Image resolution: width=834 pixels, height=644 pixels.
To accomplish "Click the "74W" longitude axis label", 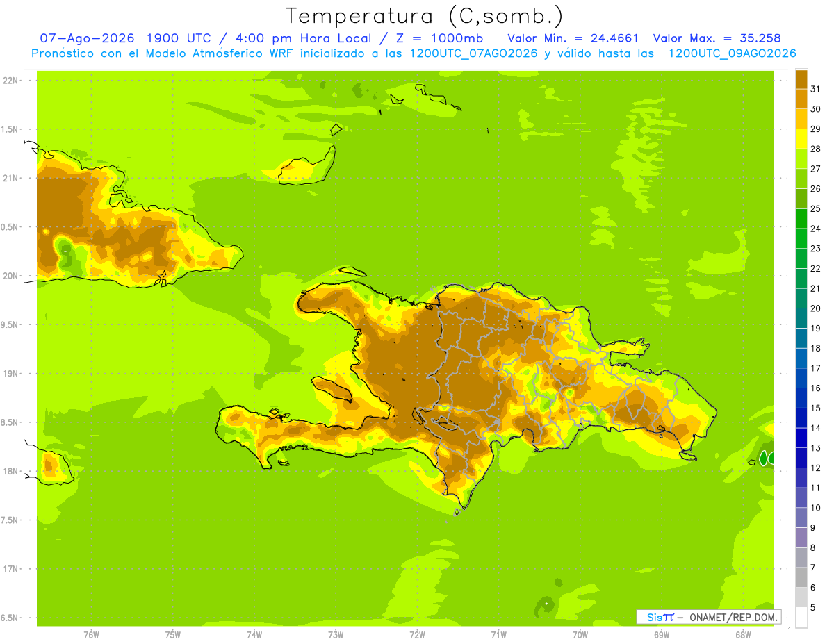I will coord(254,635).
